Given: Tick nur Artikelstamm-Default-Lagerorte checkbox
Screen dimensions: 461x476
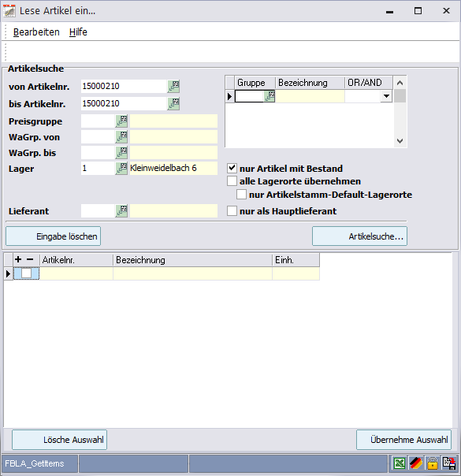Looking at the screenshot, I should click(242, 195).
